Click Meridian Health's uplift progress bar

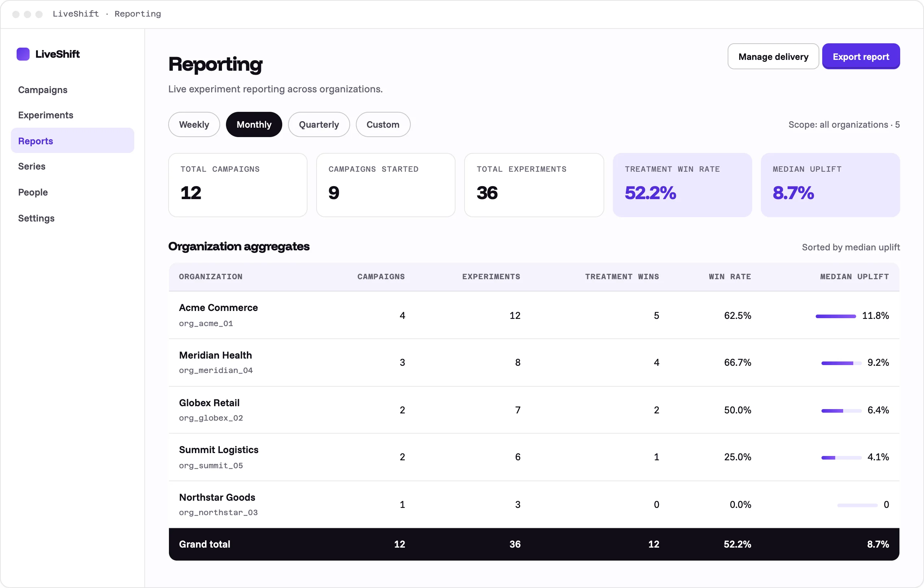click(x=841, y=363)
